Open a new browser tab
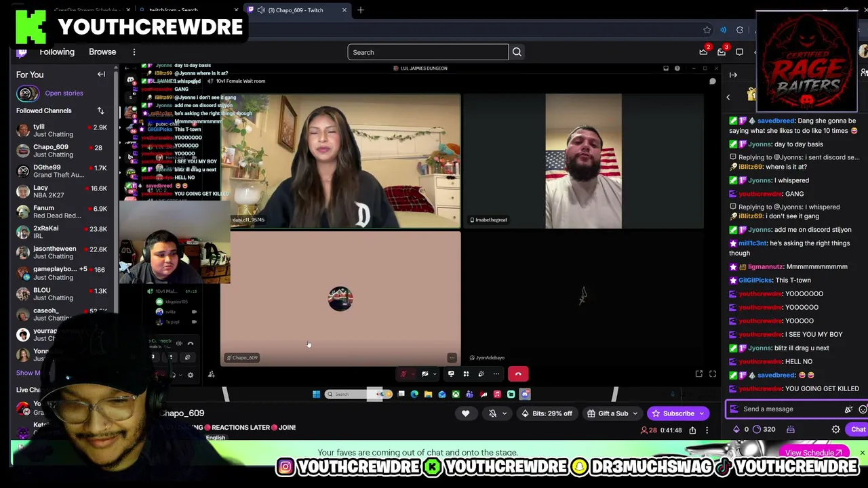868x488 pixels. pyautogui.click(x=361, y=10)
